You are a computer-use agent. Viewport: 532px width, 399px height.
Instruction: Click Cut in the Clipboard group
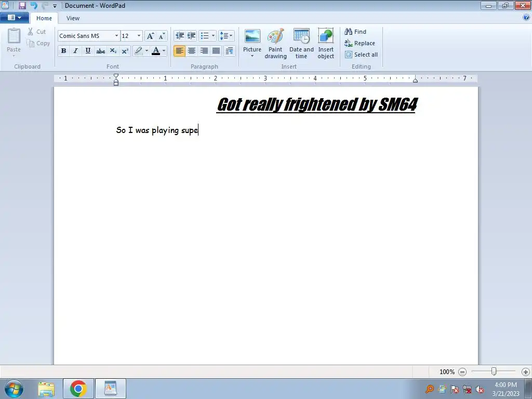click(37, 32)
